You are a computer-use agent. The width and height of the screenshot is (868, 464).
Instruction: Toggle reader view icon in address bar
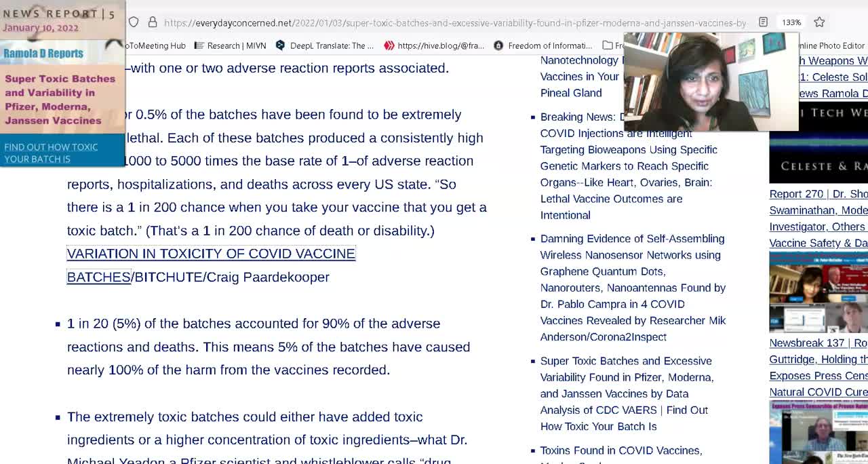pos(763,22)
